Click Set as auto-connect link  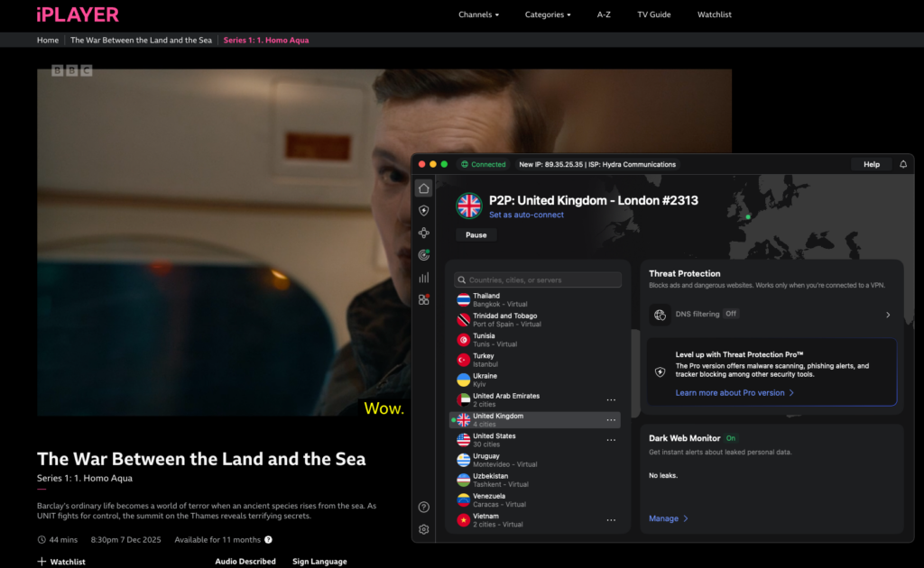coord(526,215)
